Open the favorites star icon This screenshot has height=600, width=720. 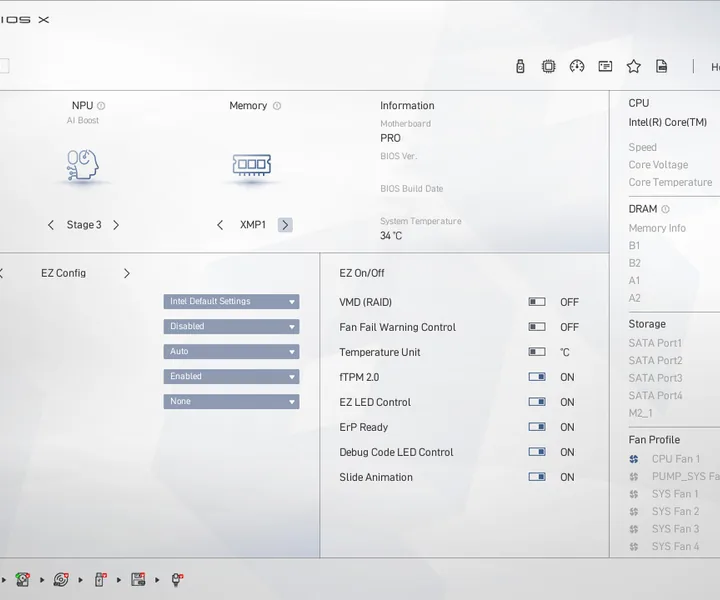(x=634, y=67)
